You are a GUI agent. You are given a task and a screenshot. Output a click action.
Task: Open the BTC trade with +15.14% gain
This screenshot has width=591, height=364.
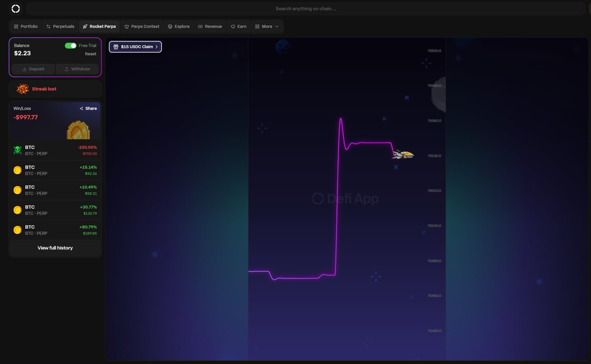[55, 170]
